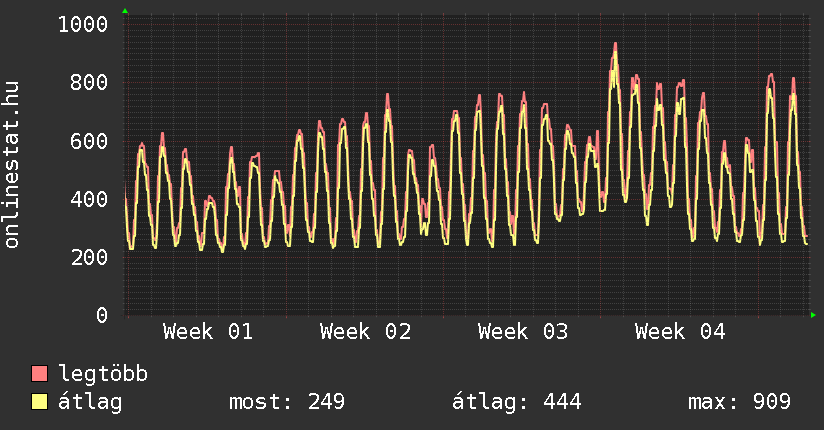Image resolution: width=824 pixels, height=430 pixels.
Task: Click the green arrow ending the X axis
Action: [x=814, y=315]
